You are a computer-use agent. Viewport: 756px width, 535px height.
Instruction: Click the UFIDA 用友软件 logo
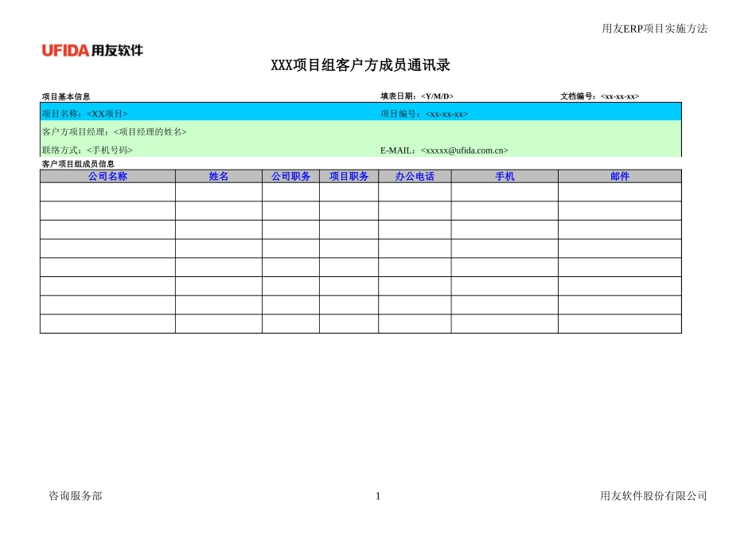point(92,50)
